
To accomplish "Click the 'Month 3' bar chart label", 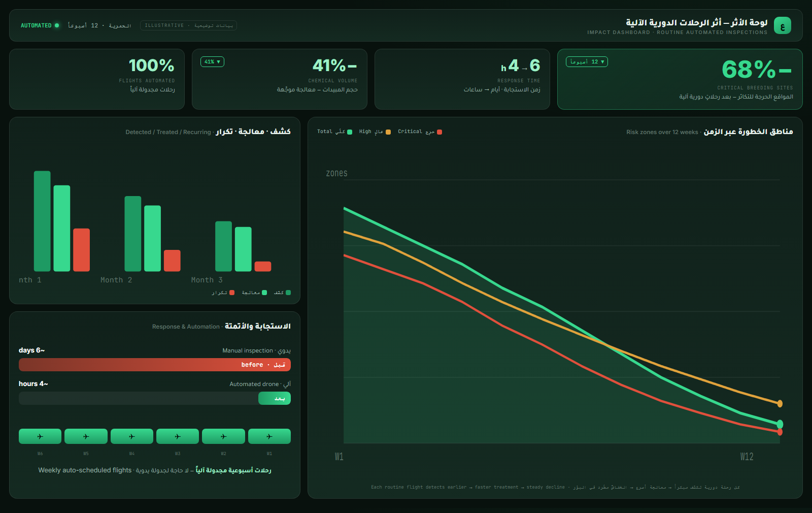I will pos(207,280).
